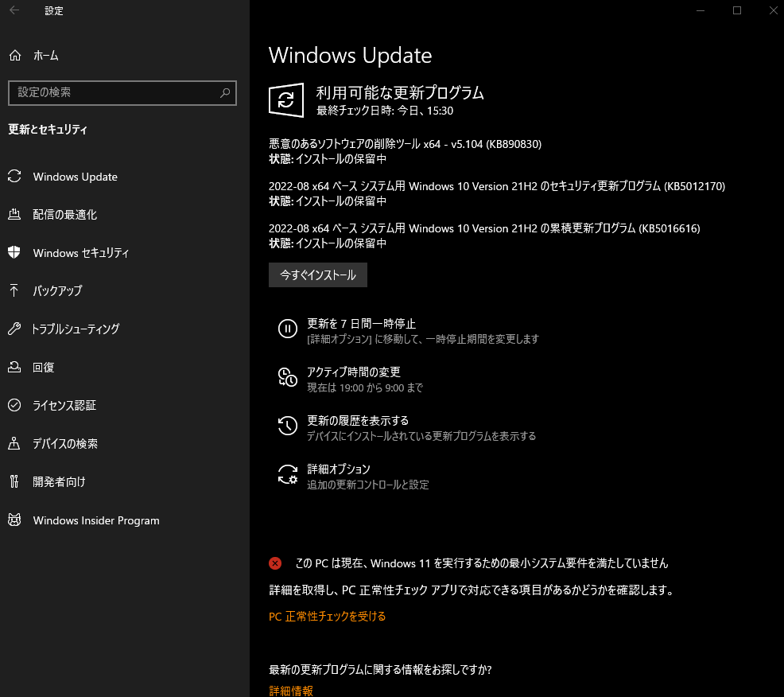The height and width of the screenshot is (697, 784).
Task: Maximize the 設定 window
Action: point(737,10)
